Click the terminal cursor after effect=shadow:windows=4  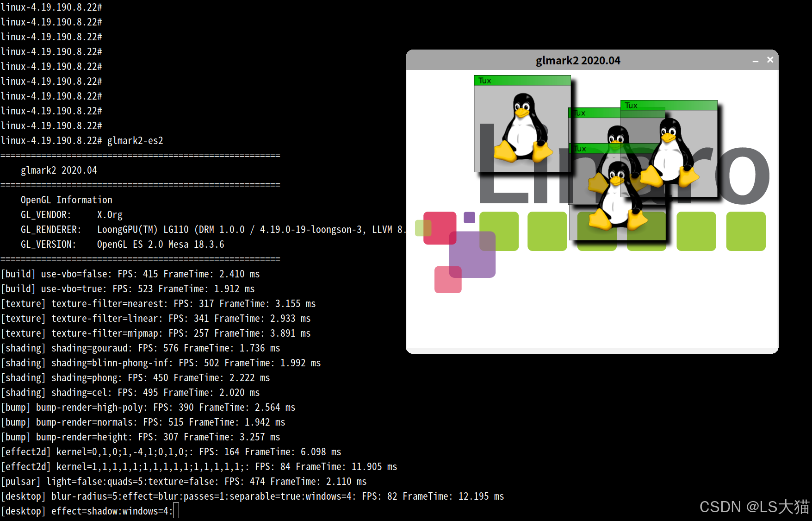click(176, 511)
